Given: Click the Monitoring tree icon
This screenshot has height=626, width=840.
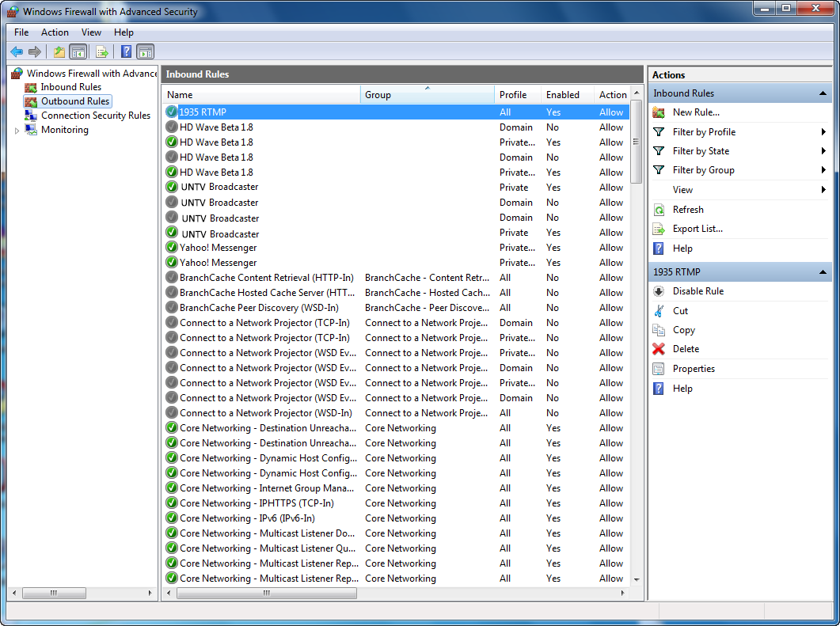Looking at the screenshot, I should tap(31, 130).
